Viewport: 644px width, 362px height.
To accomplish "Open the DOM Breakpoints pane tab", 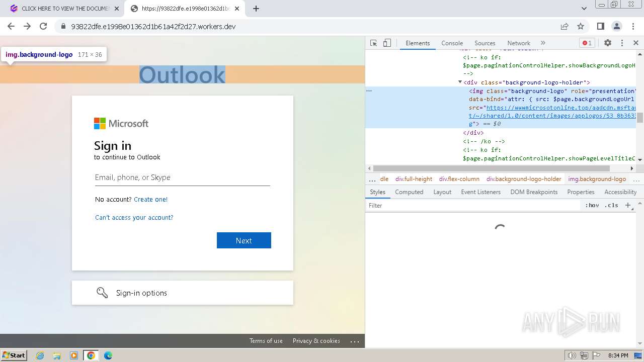I will [x=534, y=192].
